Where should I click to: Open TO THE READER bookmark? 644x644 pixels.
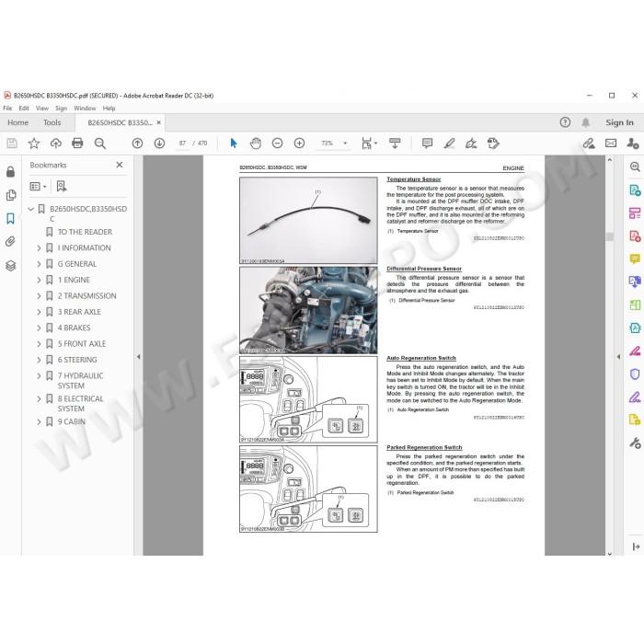tap(85, 232)
